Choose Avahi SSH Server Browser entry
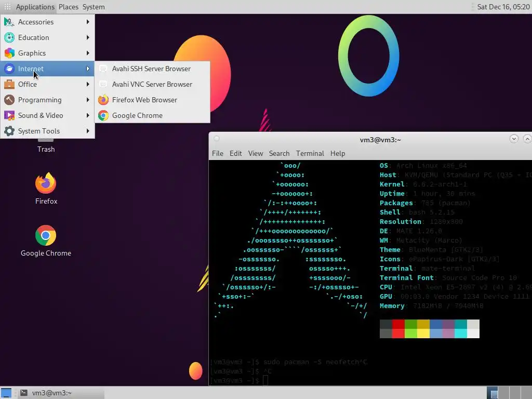 click(151, 69)
